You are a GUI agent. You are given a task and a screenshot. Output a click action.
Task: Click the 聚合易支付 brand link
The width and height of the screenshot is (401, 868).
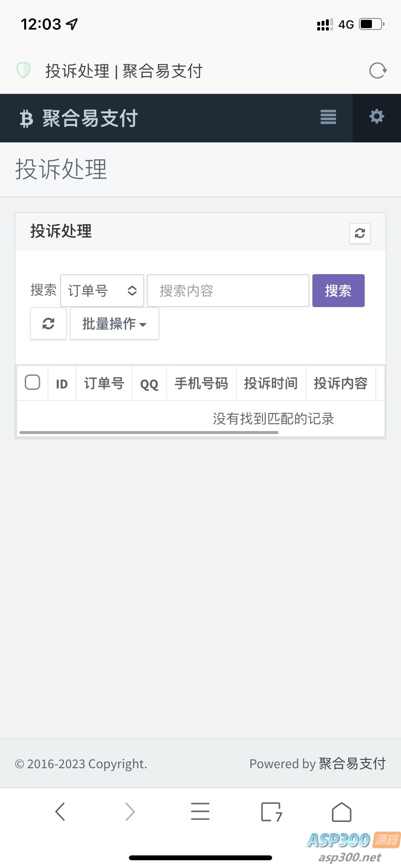[90, 119]
